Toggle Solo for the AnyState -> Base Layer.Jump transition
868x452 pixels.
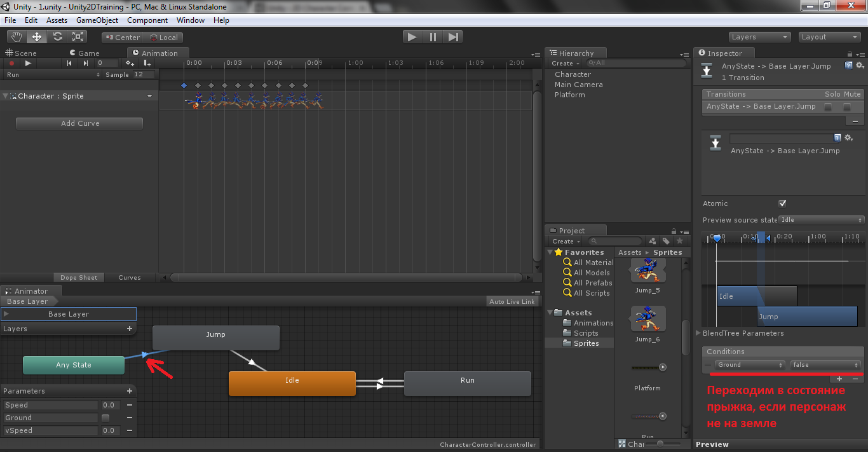[828, 107]
